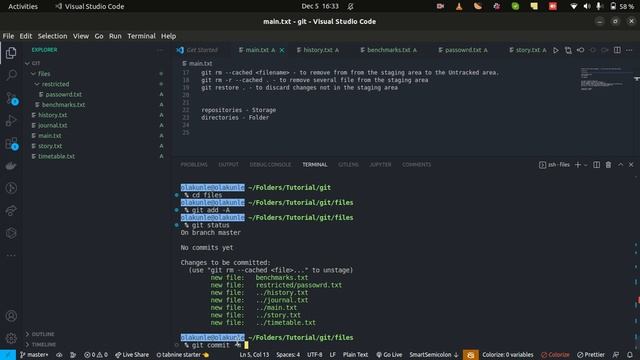Viewport: 640px width, 360px height.
Task: Split the terminal panel
Action: (x=596, y=164)
